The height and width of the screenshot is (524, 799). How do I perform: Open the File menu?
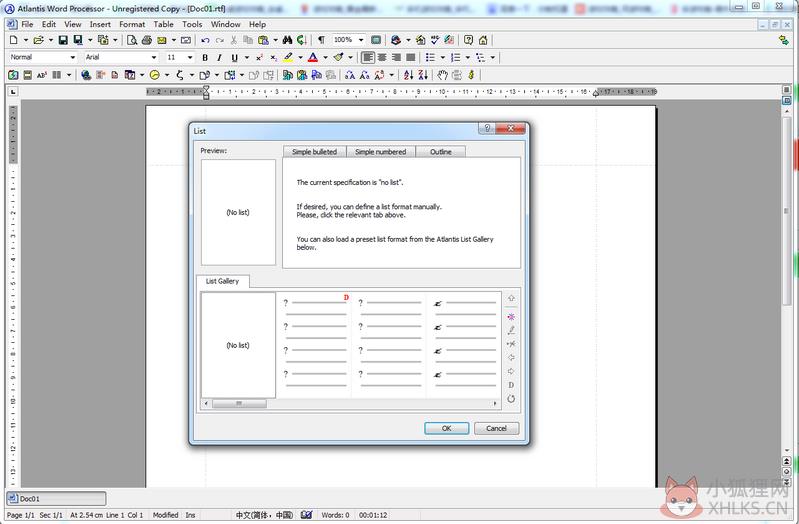tap(27, 24)
